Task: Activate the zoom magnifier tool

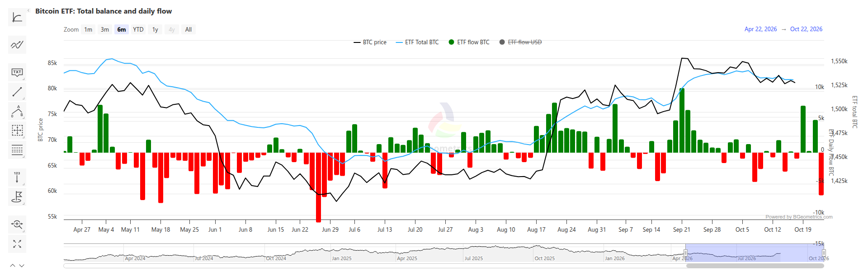Action: pos(17,224)
